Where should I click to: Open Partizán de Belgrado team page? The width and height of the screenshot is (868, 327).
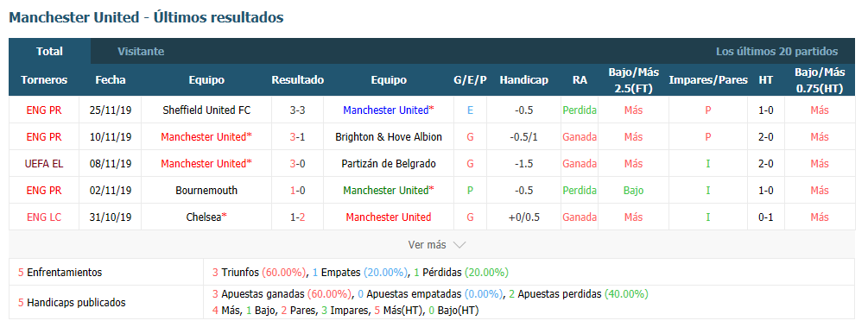coord(389,163)
